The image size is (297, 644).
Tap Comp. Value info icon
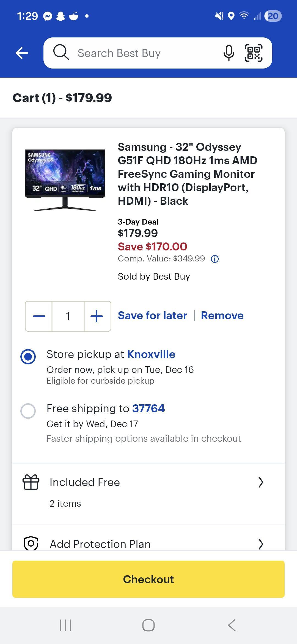point(215,259)
